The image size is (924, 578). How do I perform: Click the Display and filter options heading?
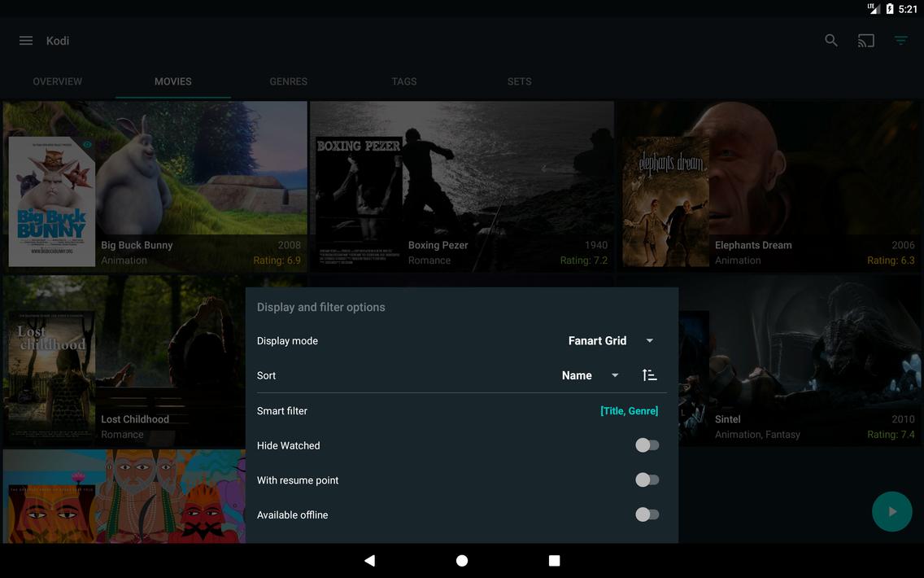tap(320, 307)
